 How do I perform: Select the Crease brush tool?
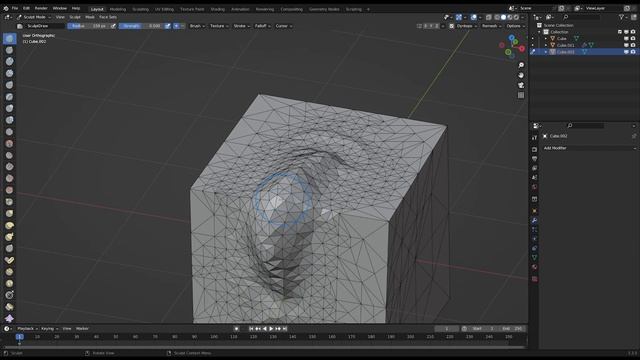[9, 132]
